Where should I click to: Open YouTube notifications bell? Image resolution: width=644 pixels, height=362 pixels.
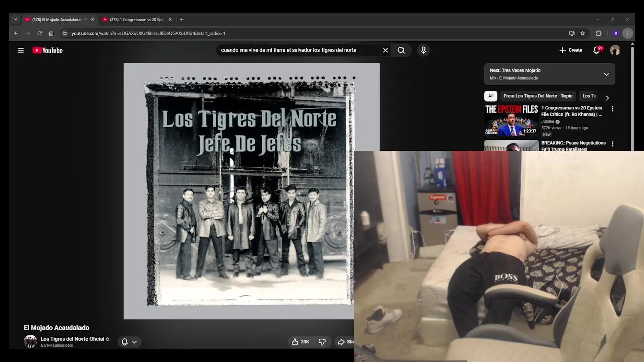[597, 50]
